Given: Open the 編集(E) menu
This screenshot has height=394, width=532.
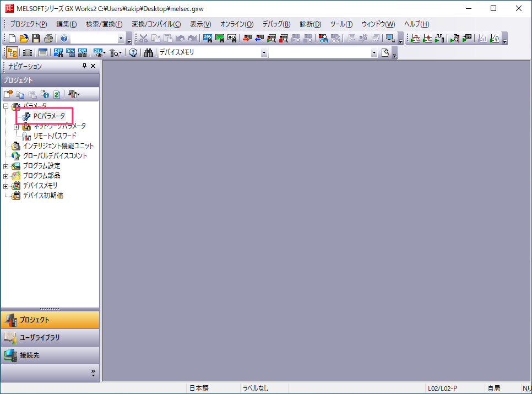Looking at the screenshot, I should (x=67, y=24).
